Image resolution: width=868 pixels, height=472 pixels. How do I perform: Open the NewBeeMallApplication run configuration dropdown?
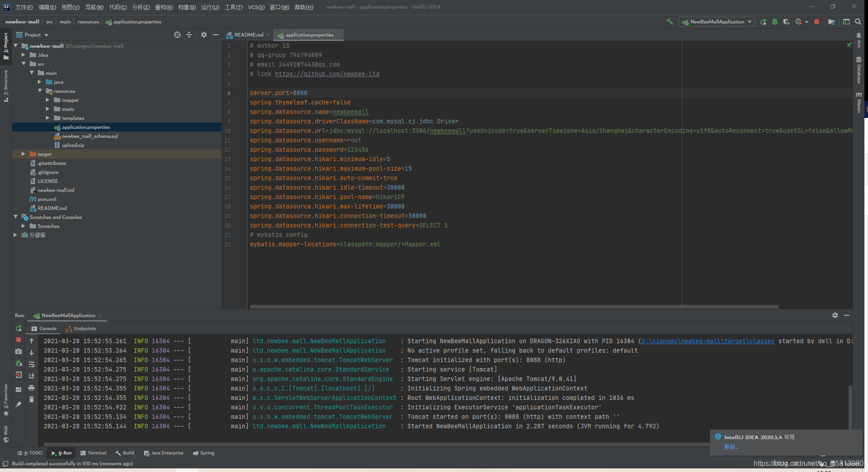717,22
